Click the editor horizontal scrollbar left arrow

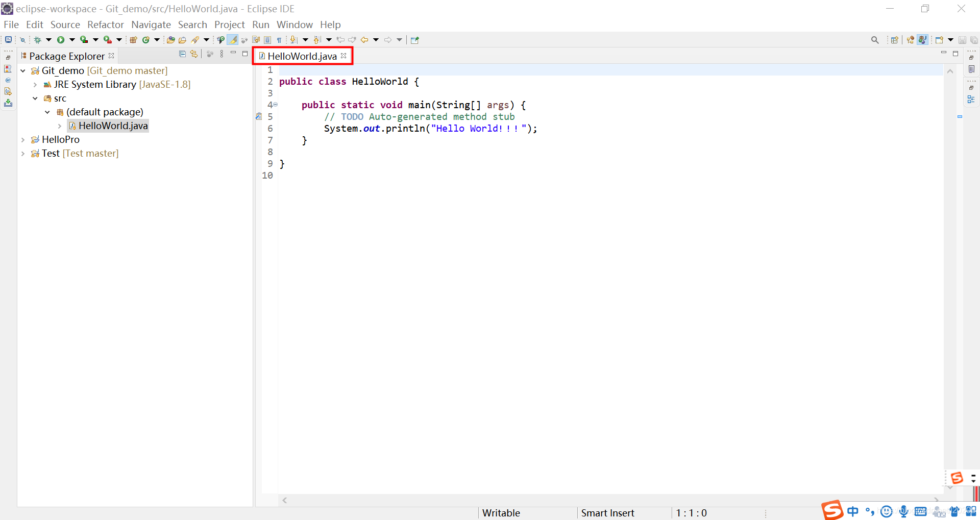pyautogui.click(x=285, y=501)
